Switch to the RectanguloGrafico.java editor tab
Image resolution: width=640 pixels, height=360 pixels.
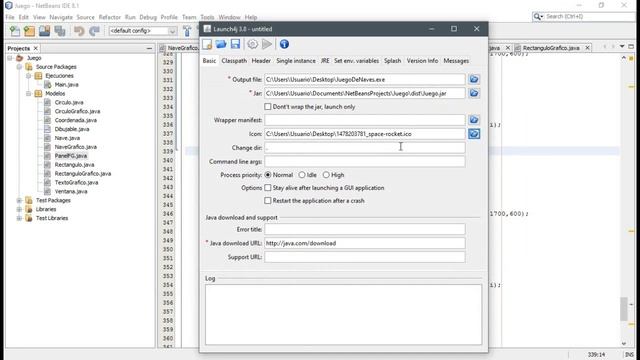coord(551,48)
